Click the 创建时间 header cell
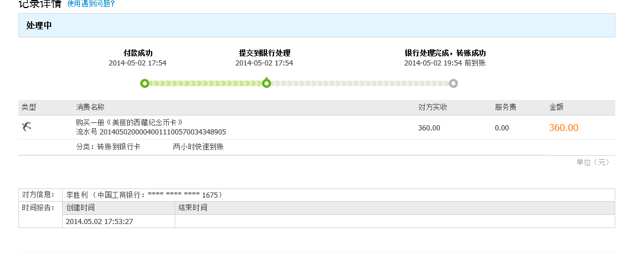644x262 pixels. point(80,208)
